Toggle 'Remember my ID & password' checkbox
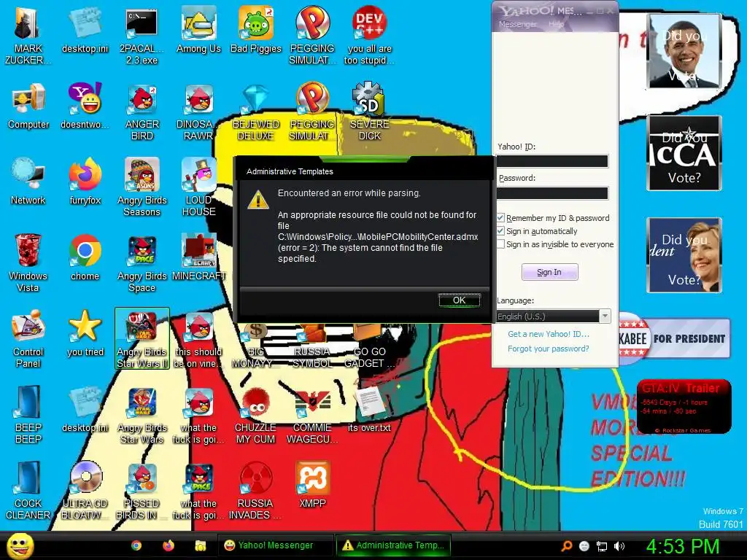747x560 pixels. 500,217
